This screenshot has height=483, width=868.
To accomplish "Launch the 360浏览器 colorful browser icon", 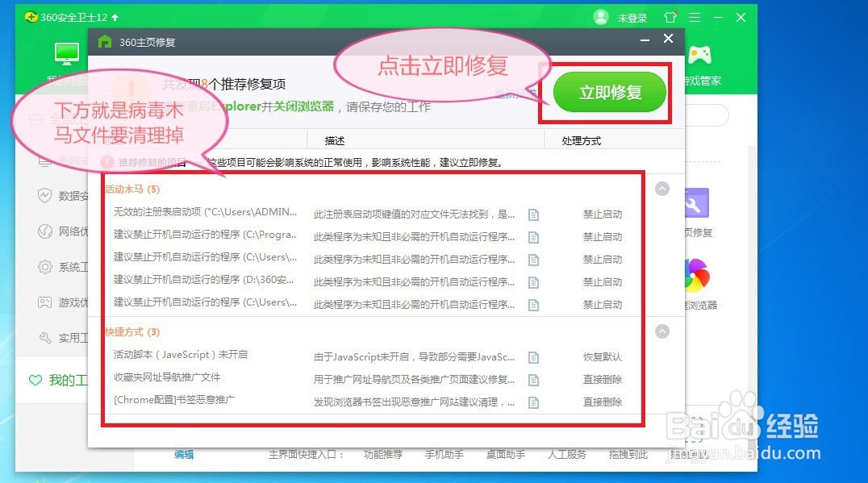I will 695,276.
